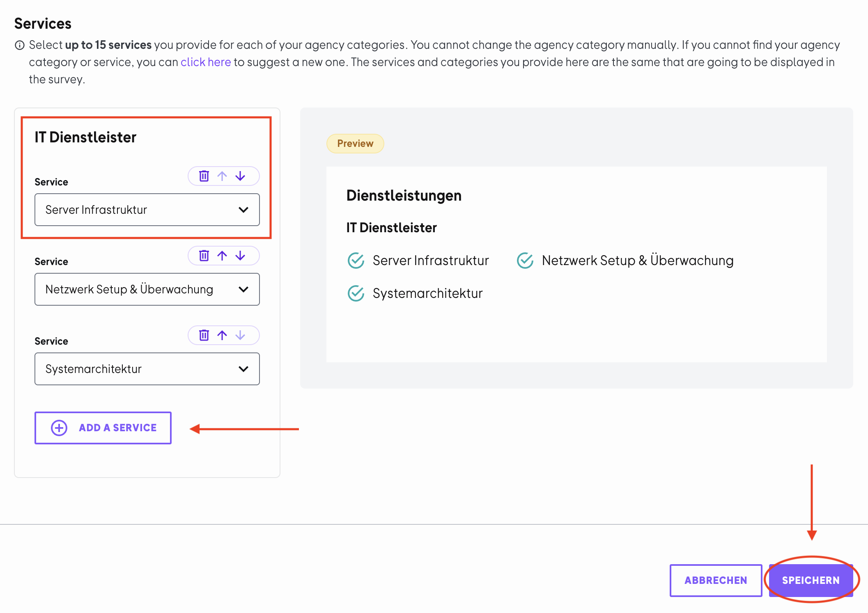
Task: Delete the Netzwerk Setup & Überwachung service
Action: coord(204,256)
